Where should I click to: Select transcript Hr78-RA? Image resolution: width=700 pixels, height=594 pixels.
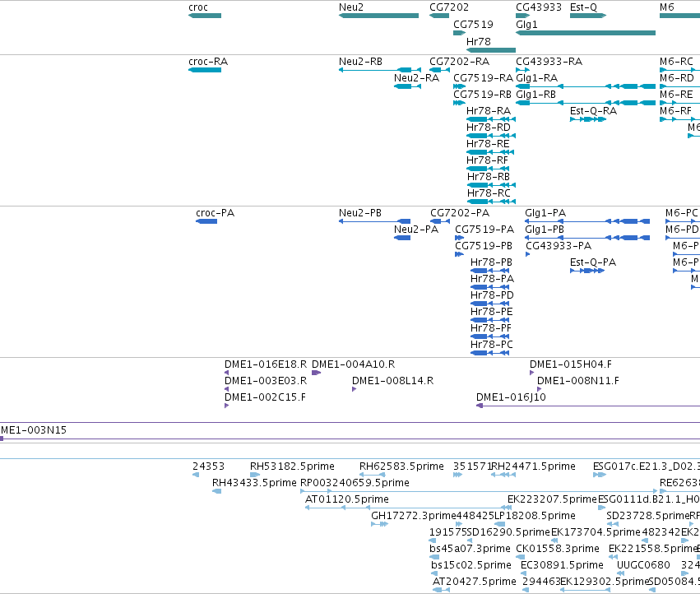pyautogui.click(x=491, y=119)
